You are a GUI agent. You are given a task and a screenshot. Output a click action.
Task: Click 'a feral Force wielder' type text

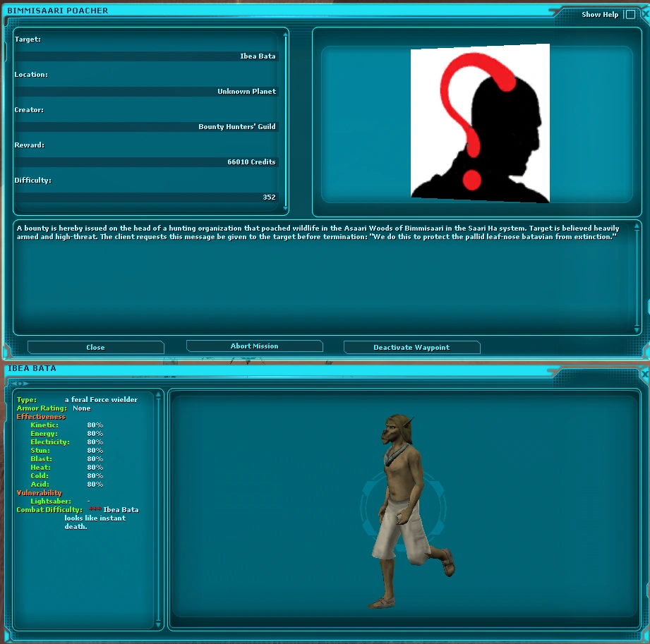tap(101, 399)
